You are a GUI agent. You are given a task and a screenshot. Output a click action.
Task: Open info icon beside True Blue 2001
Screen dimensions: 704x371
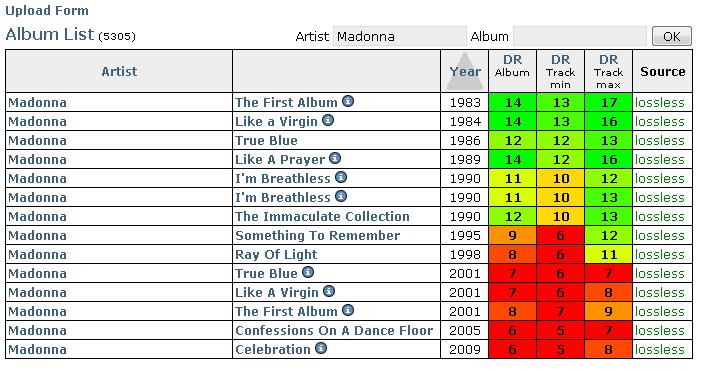(x=308, y=272)
